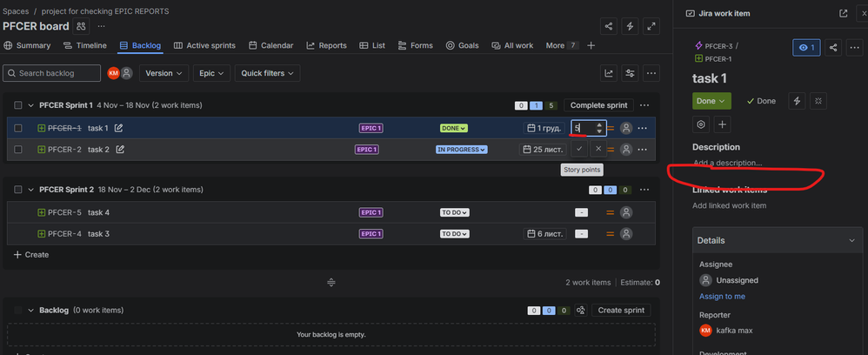The height and width of the screenshot is (355, 868).
Task: Open the Version filter dropdown
Action: point(164,73)
